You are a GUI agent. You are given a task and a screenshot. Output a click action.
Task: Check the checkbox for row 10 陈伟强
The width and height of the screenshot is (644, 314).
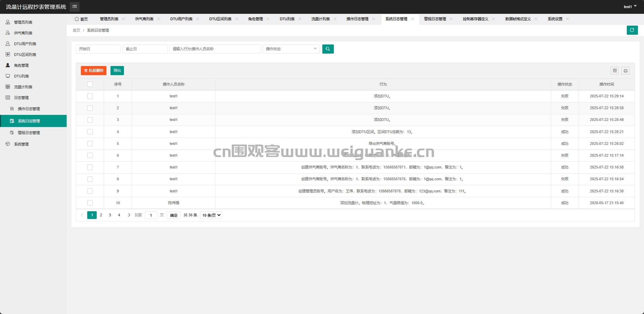[90, 203]
